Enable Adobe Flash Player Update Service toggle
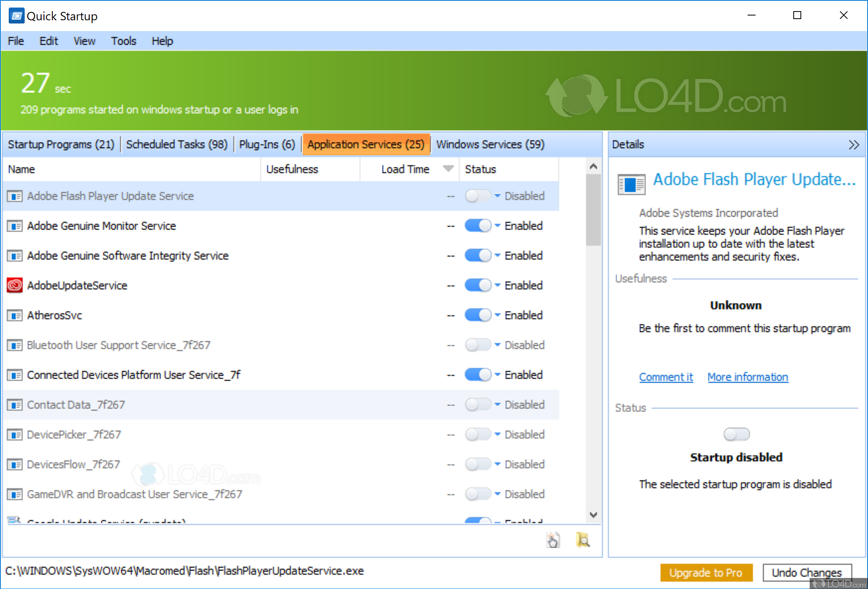Screen dimensions: 868x589 [478, 196]
